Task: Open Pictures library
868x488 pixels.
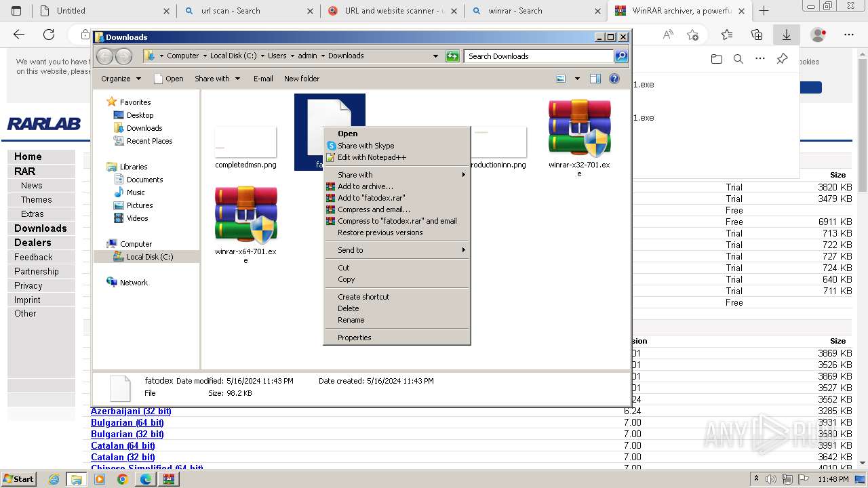Action: coord(134,205)
